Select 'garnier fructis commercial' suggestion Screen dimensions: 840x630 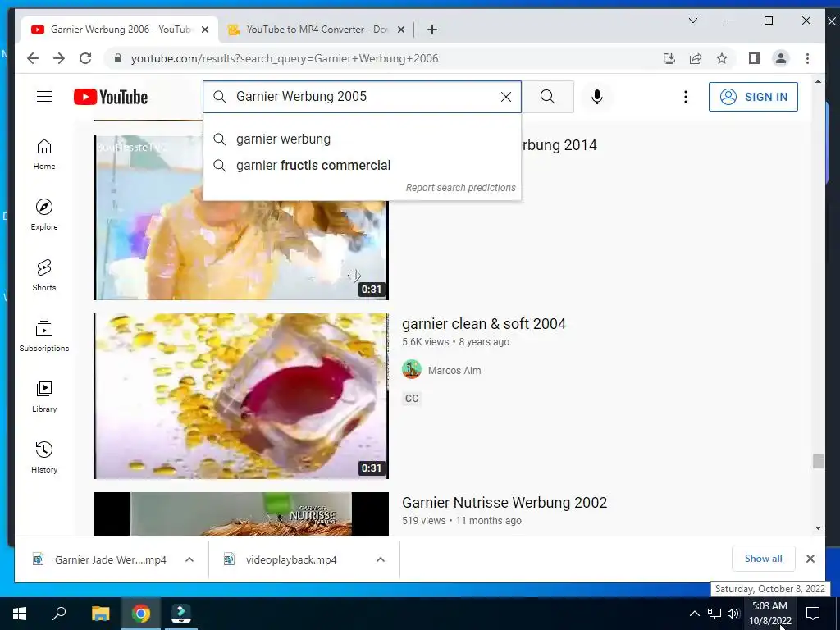(x=362, y=166)
